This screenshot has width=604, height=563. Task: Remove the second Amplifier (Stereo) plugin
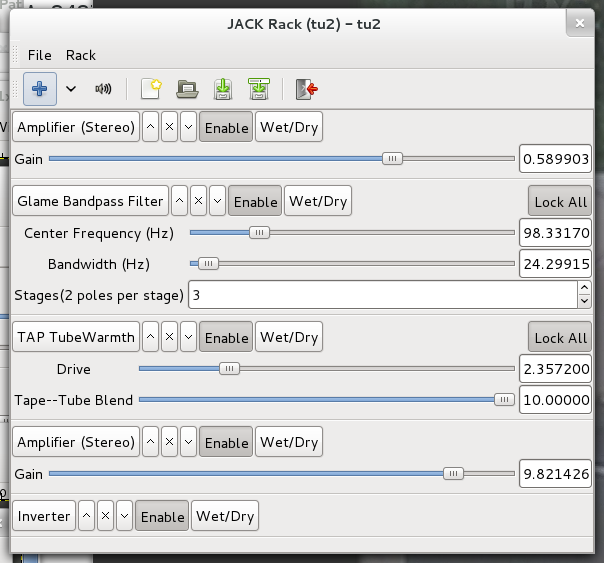[169, 442]
